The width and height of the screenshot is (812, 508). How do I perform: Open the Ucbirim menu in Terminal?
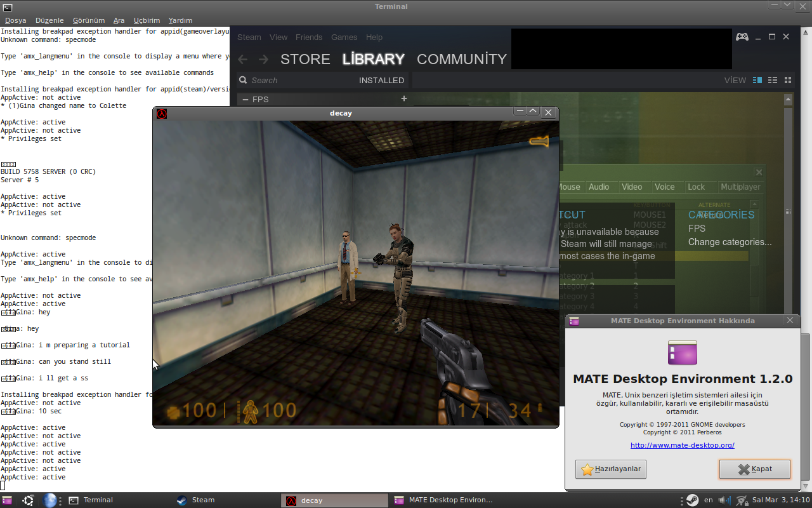[147, 20]
